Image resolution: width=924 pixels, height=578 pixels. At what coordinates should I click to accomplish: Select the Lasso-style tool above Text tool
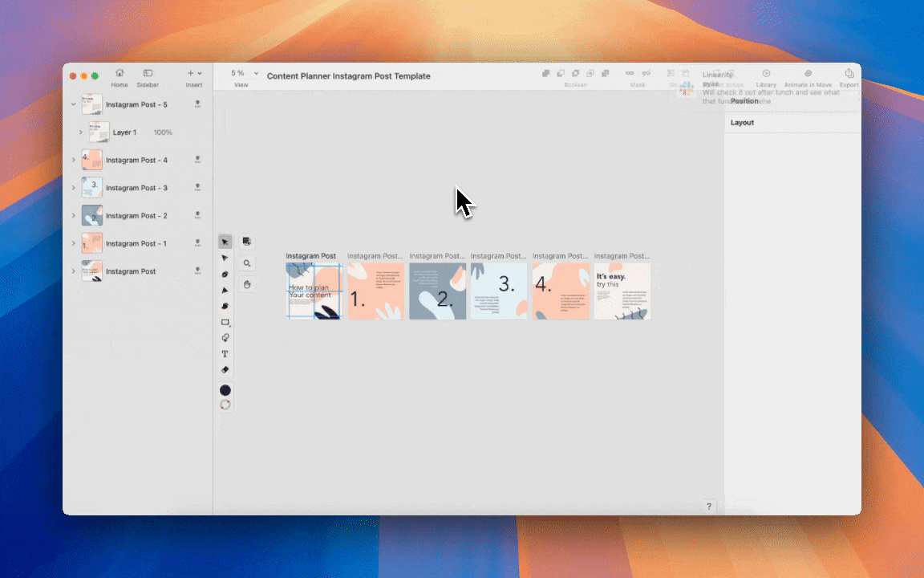tap(225, 338)
